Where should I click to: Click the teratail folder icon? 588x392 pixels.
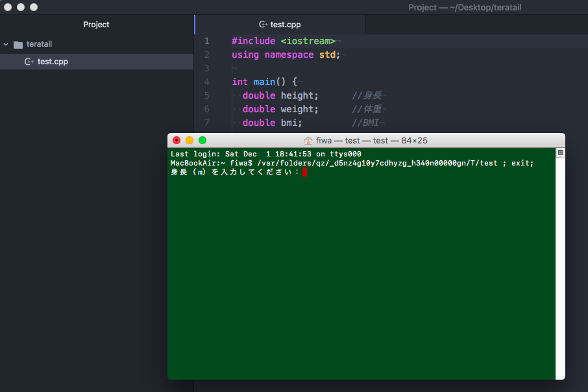(18, 44)
